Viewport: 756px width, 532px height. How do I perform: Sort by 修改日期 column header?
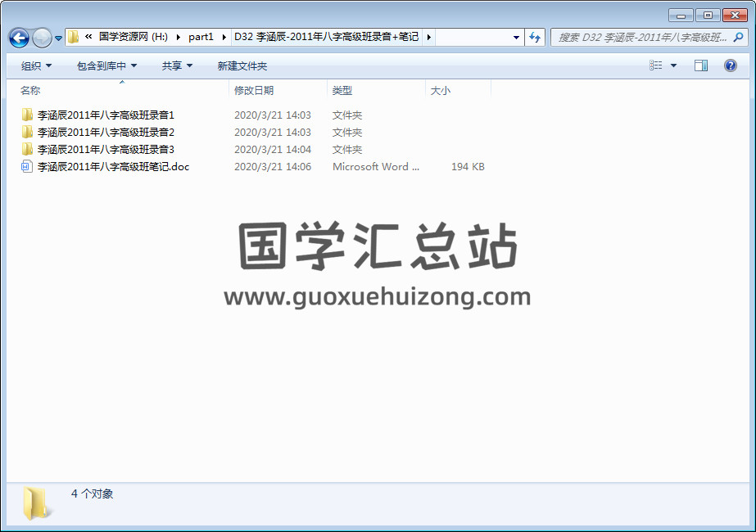click(254, 91)
